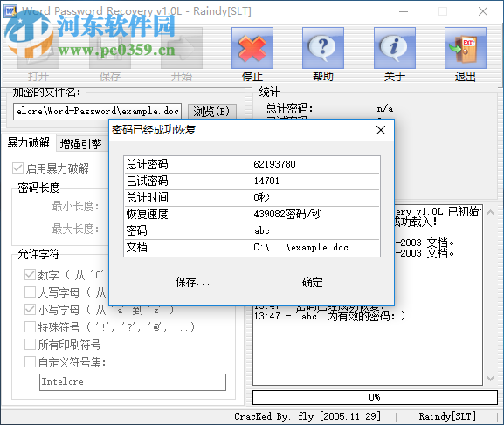Toggle Enable Brute Force (启用暴力破解) checkbox
The image size is (504, 425).
tap(17, 168)
